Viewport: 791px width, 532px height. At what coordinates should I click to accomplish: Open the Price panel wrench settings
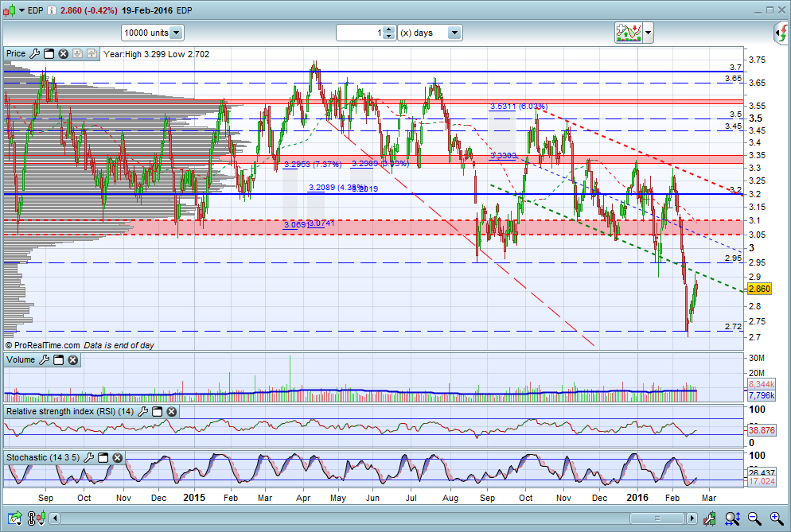point(34,54)
